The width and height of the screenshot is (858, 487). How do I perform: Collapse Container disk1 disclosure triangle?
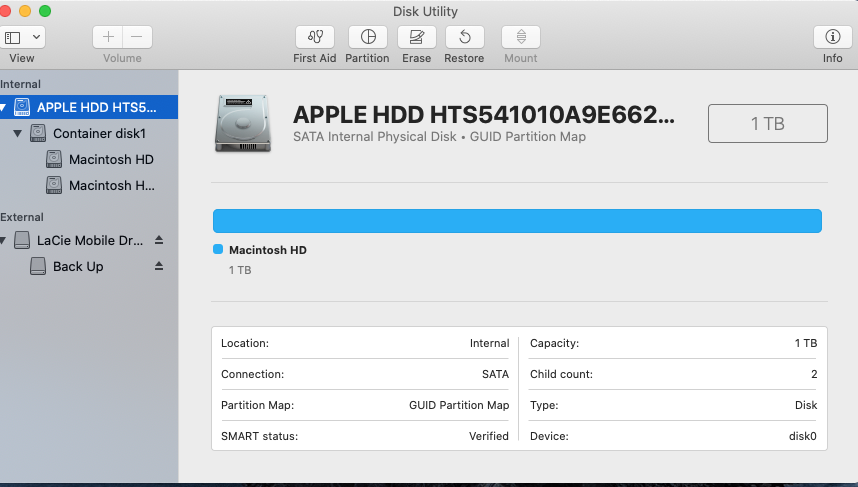click(18, 134)
